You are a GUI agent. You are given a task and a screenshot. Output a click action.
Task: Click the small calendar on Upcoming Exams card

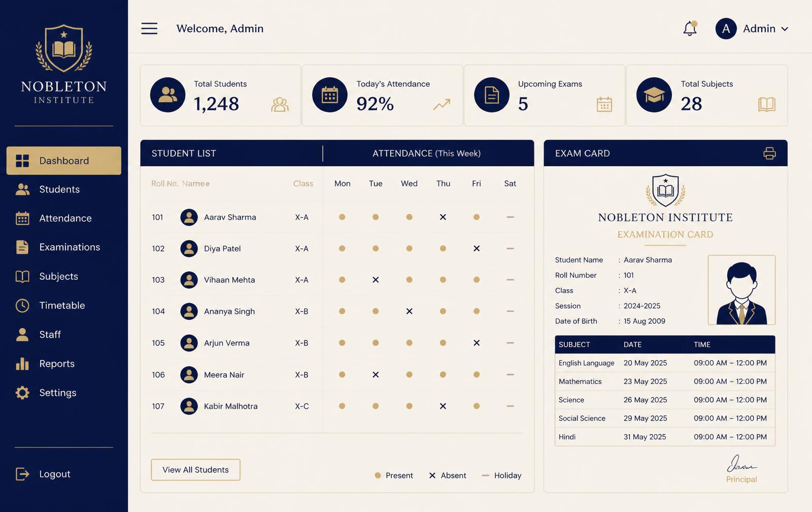tap(604, 104)
